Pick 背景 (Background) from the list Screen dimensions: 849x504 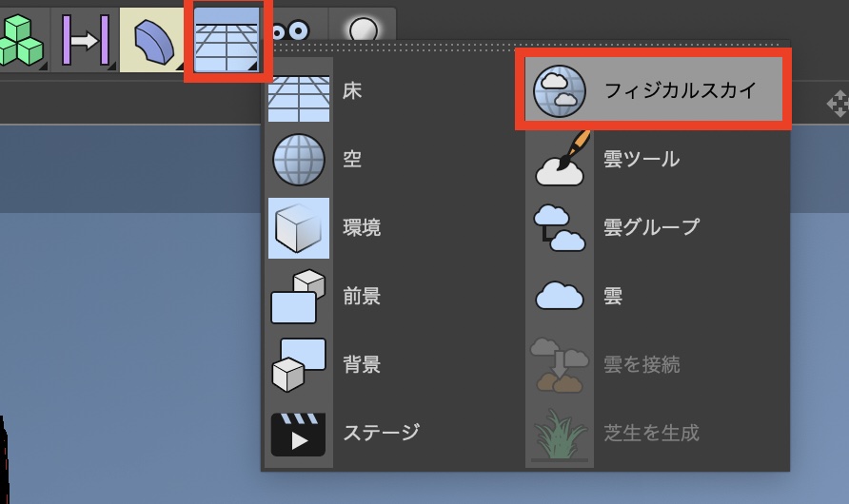(x=362, y=364)
